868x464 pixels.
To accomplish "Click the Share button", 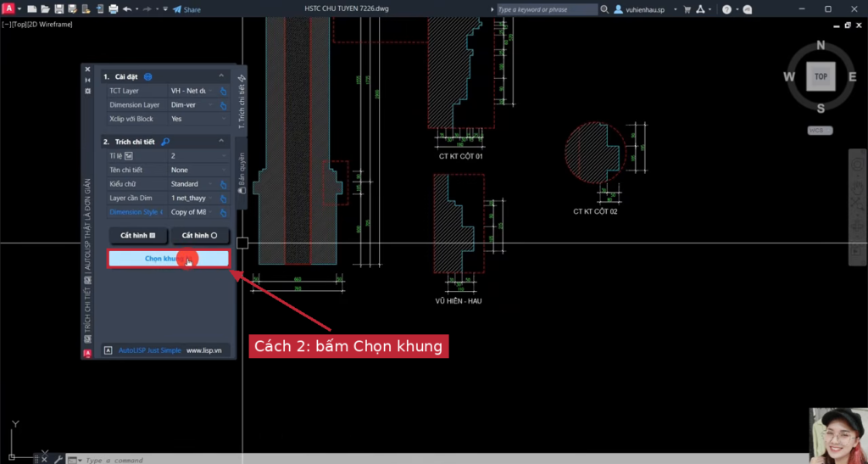I will [186, 9].
